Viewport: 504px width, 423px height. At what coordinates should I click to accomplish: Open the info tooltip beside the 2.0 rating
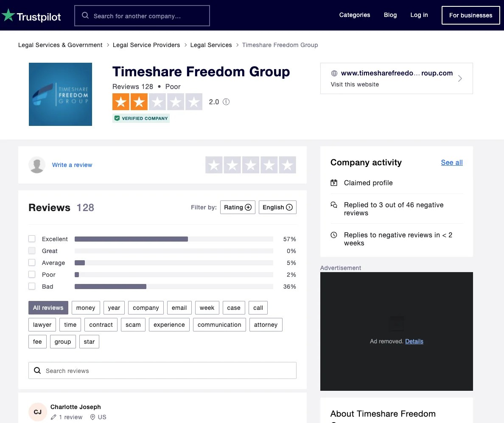[226, 102]
